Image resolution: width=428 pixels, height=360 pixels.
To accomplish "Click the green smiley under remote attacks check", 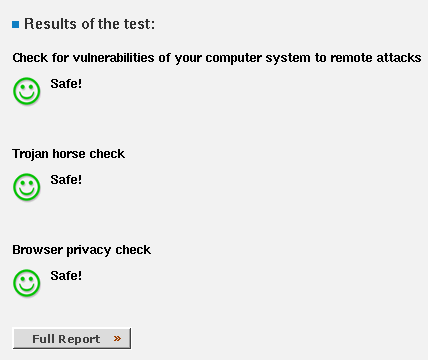I will 27,91.
